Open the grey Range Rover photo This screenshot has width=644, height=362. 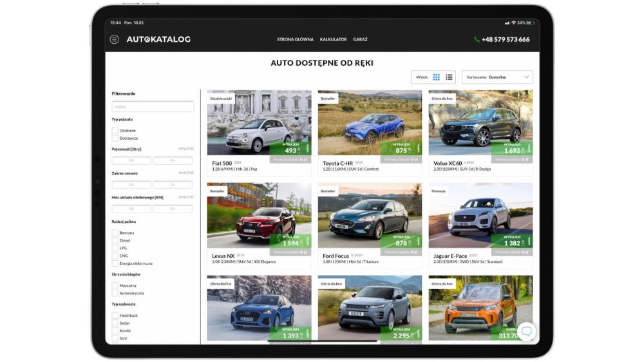coord(370,308)
